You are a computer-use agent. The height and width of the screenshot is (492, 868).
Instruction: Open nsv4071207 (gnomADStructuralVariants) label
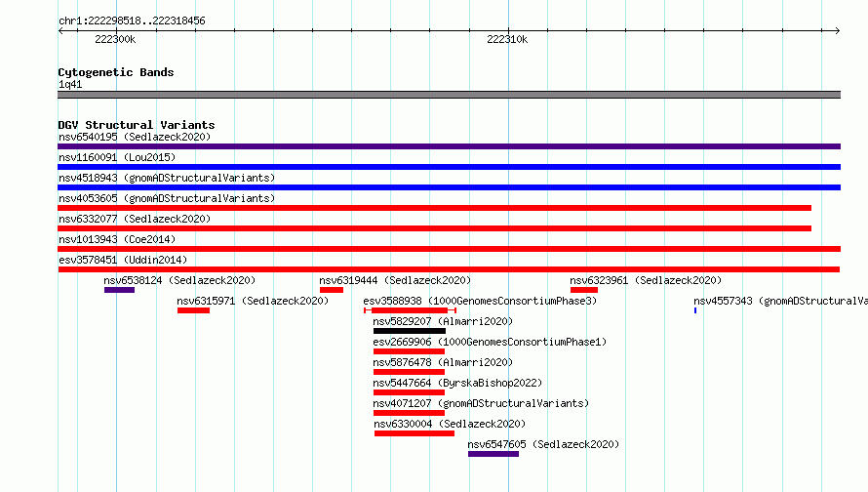click(481, 403)
